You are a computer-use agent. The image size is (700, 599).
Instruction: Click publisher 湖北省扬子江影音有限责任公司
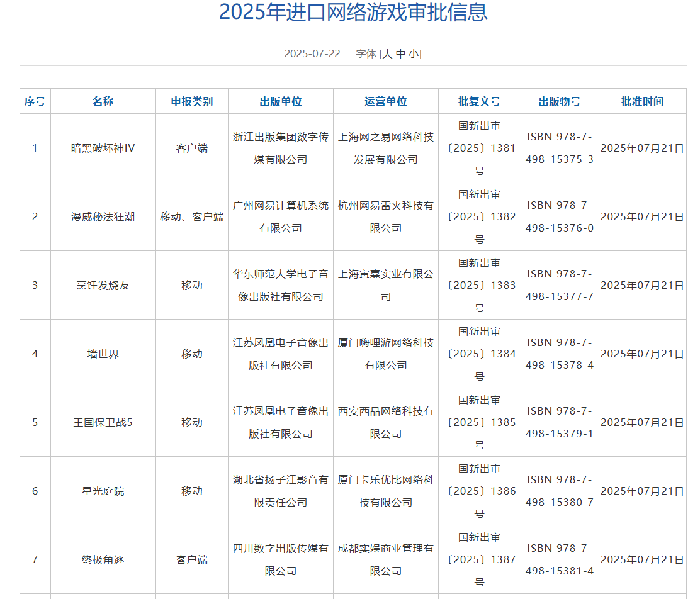coord(281,491)
